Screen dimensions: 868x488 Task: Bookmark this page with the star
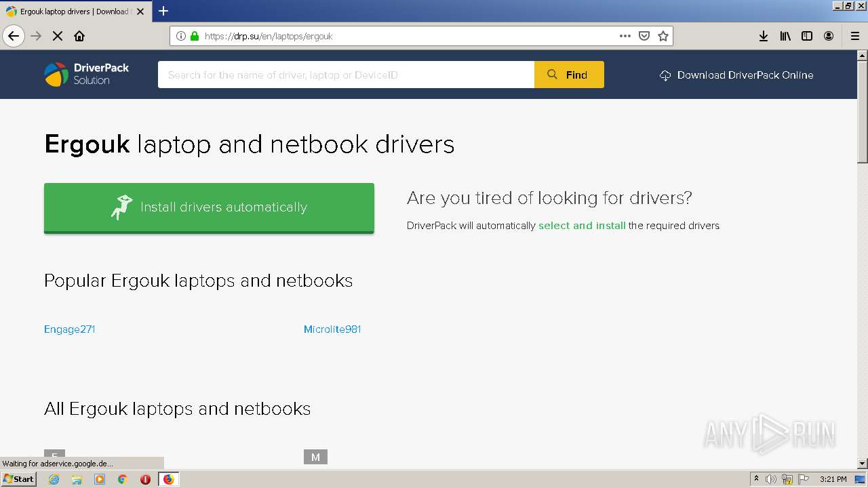pyautogui.click(x=663, y=36)
